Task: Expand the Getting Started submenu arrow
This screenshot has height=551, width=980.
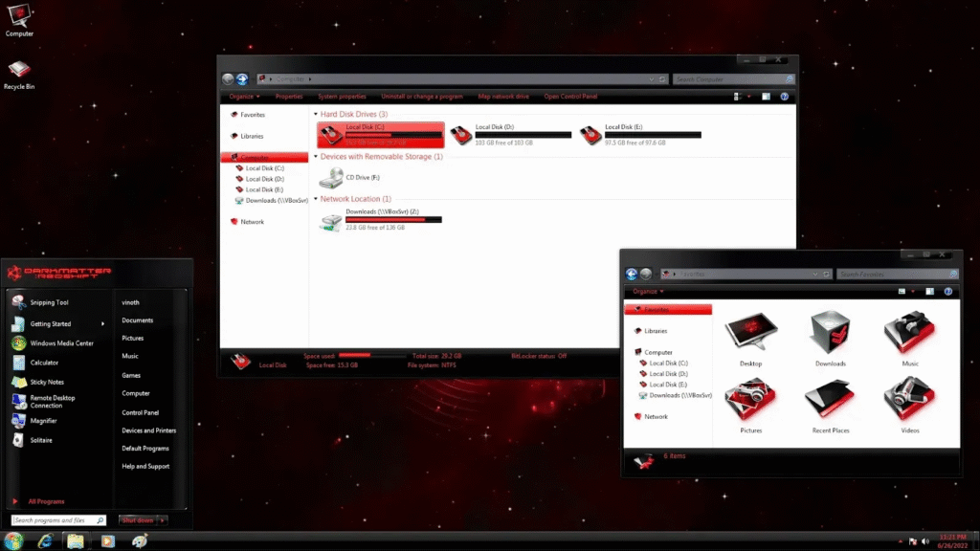Action: tap(103, 323)
